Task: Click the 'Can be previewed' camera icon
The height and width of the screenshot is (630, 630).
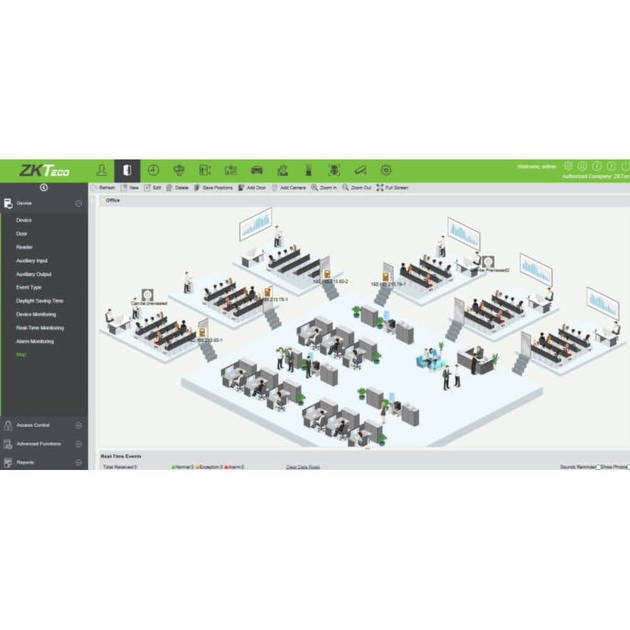Action: (147, 295)
